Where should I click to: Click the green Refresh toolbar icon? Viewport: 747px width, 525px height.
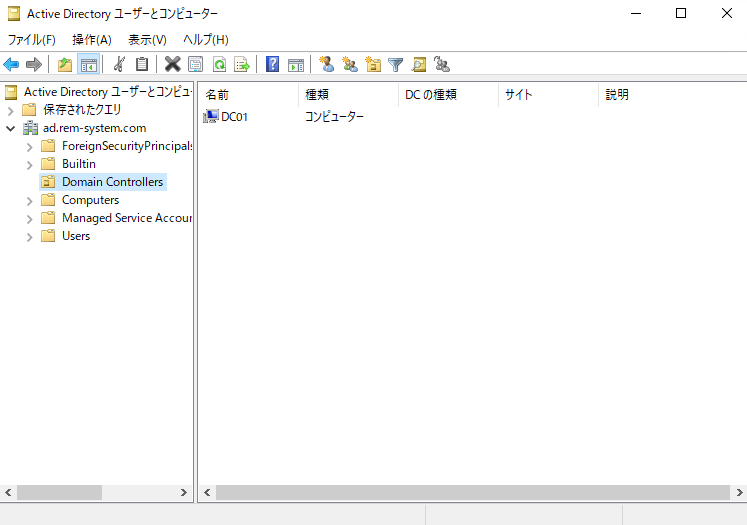(x=219, y=65)
